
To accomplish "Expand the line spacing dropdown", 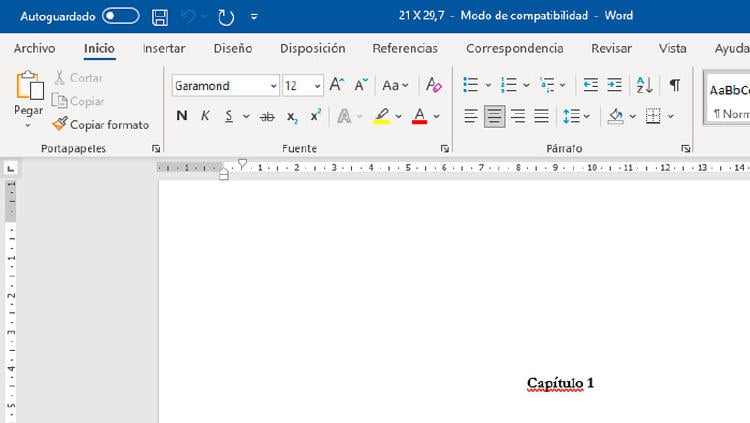I will pos(588,117).
